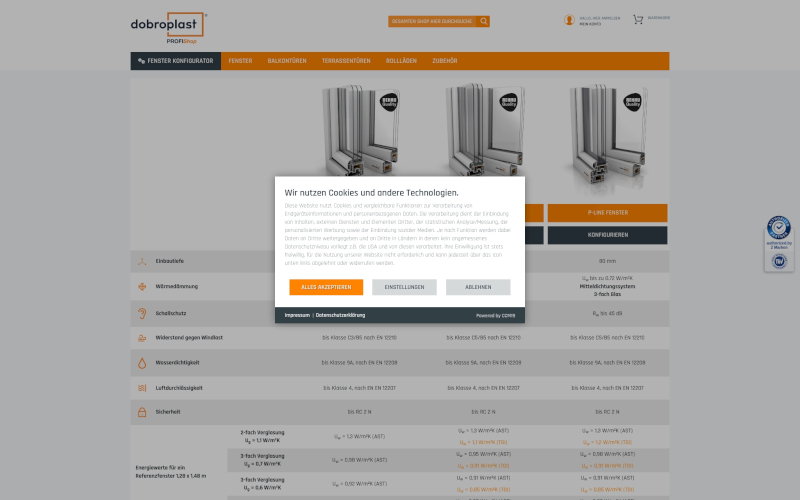Open cookie Einstellungen
This screenshot has height=500, width=800.
click(x=404, y=287)
